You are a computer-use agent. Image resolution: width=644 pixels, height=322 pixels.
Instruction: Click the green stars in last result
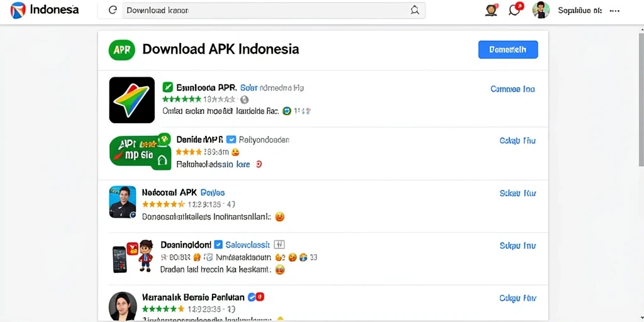point(163,308)
